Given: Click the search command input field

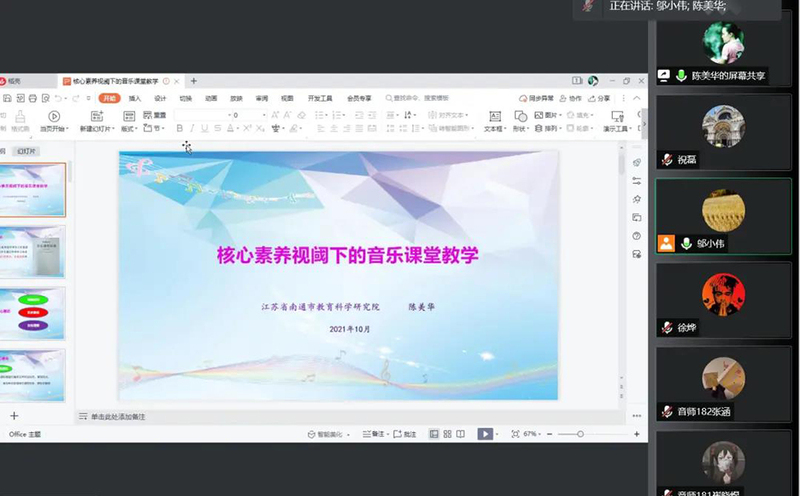Looking at the screenshot, I should pyautogui.click(x=418, y=98).
